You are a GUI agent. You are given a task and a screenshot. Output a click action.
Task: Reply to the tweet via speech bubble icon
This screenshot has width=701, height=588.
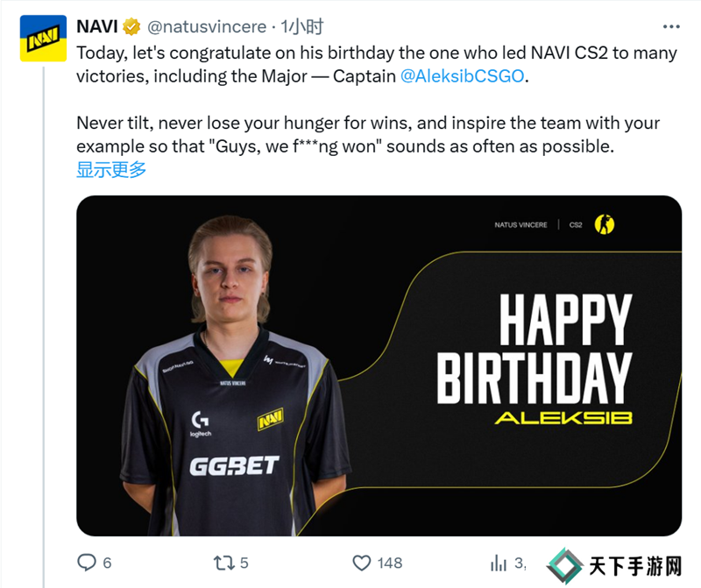(87, 563)
